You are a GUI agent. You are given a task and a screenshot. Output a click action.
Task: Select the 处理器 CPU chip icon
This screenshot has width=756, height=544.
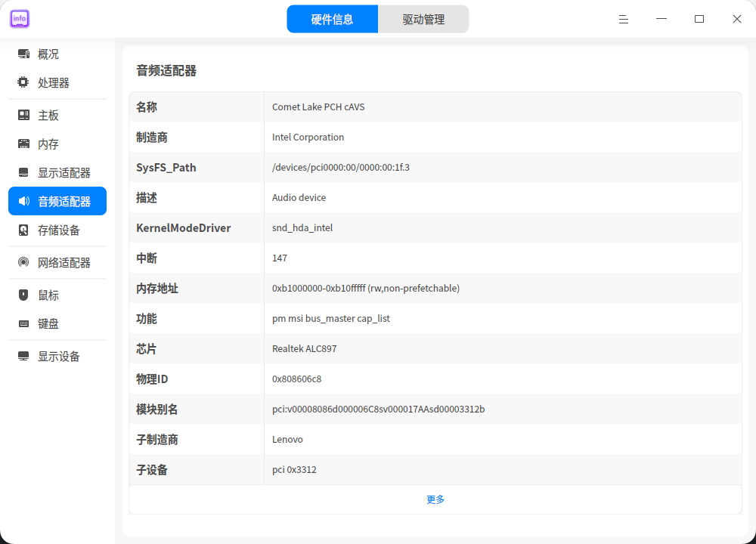tap(23, 82)
